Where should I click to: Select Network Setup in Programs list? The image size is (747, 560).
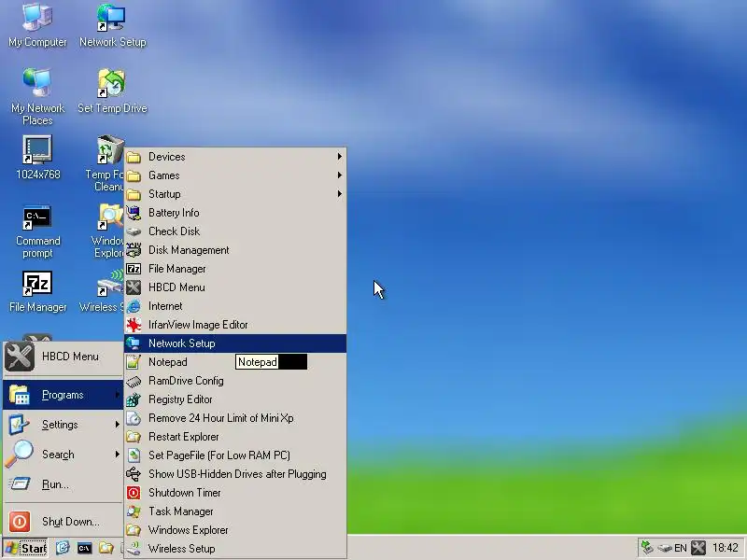click(x=235, y=343)
